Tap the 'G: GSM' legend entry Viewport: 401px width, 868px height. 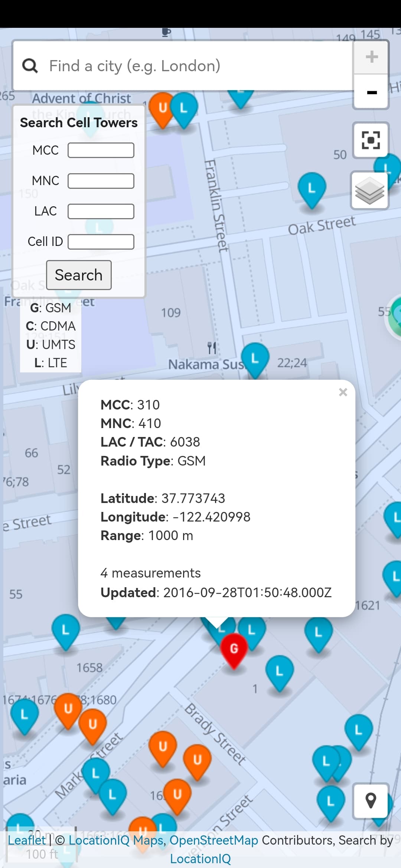(x=50, y=308)
